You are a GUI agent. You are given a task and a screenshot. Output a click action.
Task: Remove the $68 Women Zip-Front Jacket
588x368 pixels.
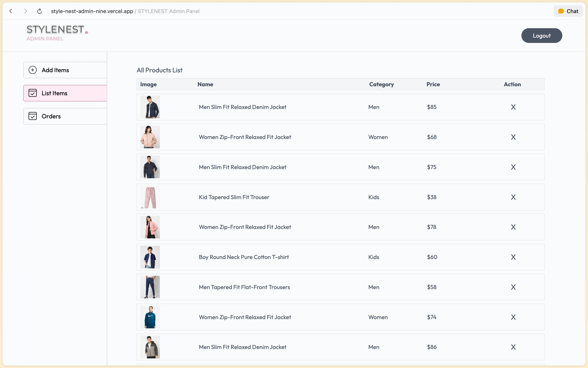(x=513, y=137)
